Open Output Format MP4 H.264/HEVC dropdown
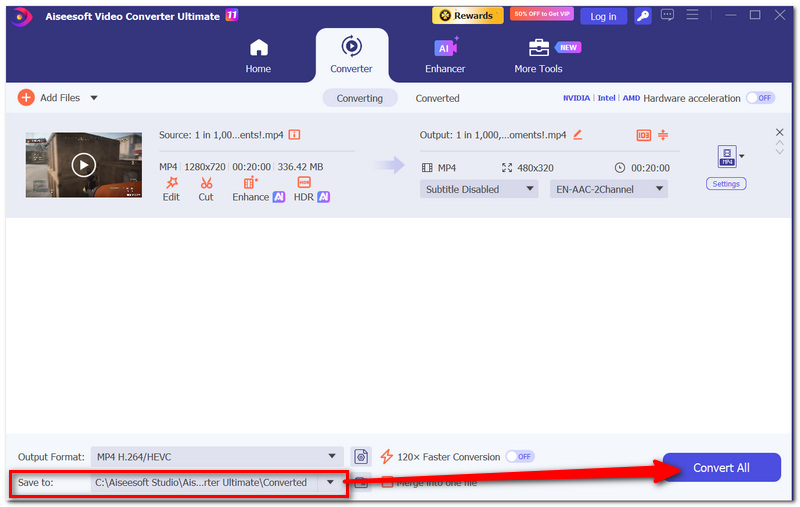 (x=216, y=457)
